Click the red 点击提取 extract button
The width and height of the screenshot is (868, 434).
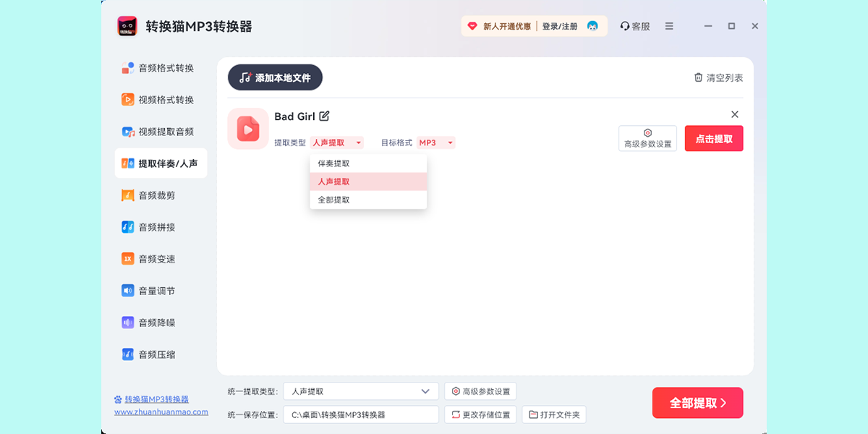(x=714, y=138)
